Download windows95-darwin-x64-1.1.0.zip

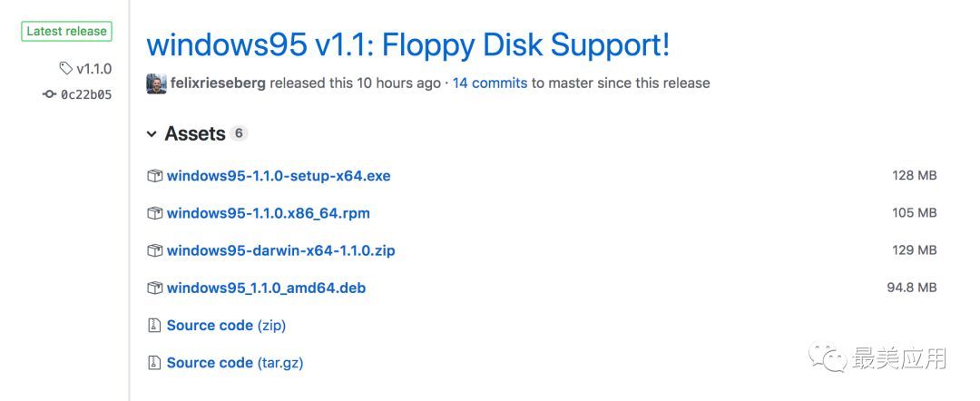[280, 250]
